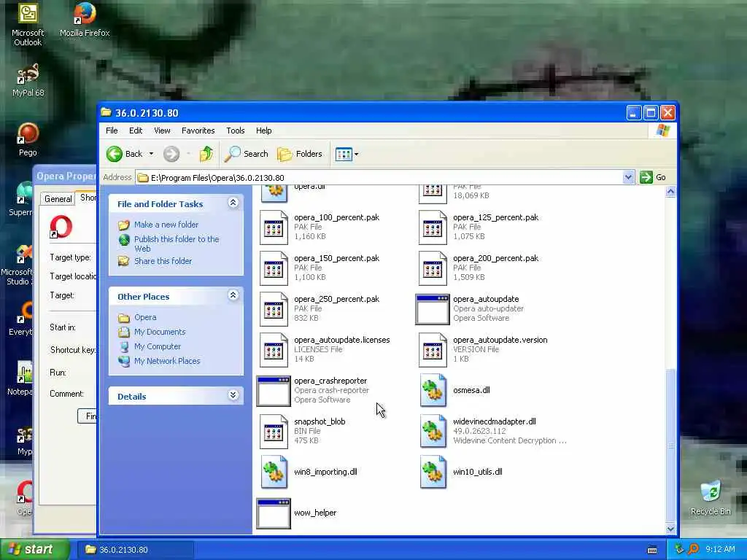747x560 pixels.
Task: Click the Windows Start button
Action: tap(34, 550)
